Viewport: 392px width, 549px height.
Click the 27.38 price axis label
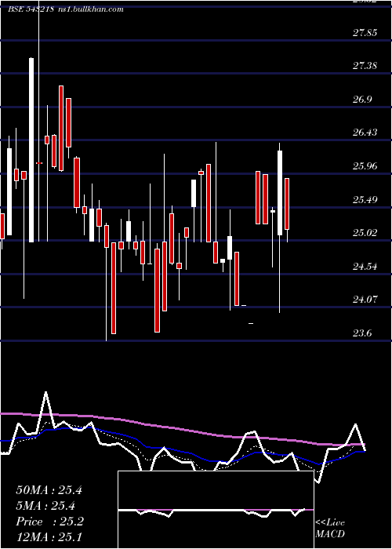click(x=365, y=66)
